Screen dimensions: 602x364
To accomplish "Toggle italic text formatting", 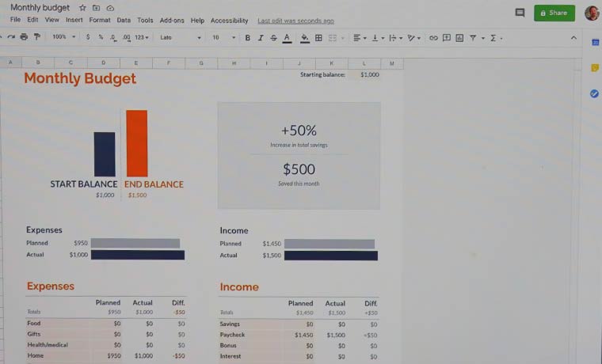I will (x=261, y=37).
